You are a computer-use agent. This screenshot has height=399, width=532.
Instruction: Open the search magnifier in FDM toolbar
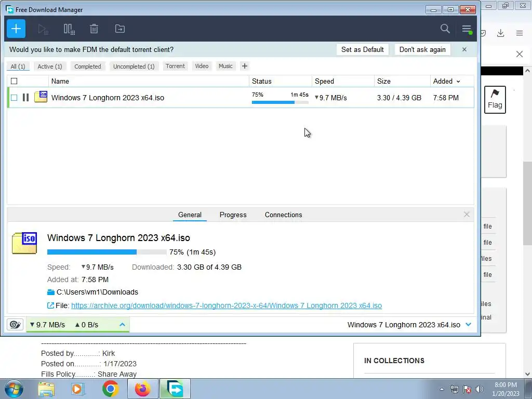pyautogui.click(x=445, y=29)
